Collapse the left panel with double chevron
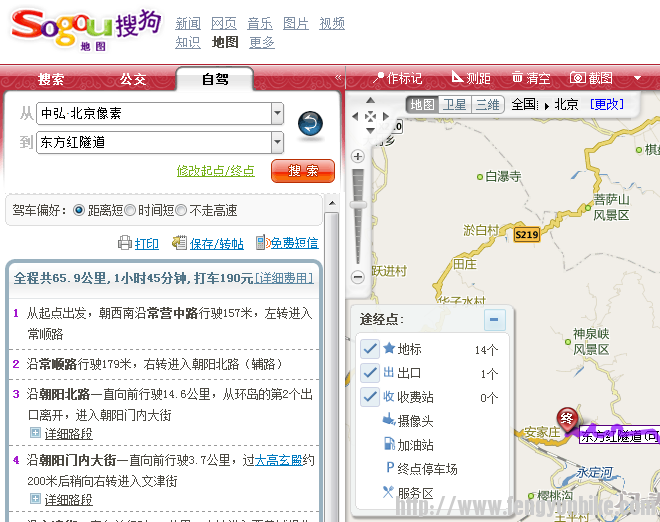This screenshot has width=660, height=522. (x=338, y=77)
